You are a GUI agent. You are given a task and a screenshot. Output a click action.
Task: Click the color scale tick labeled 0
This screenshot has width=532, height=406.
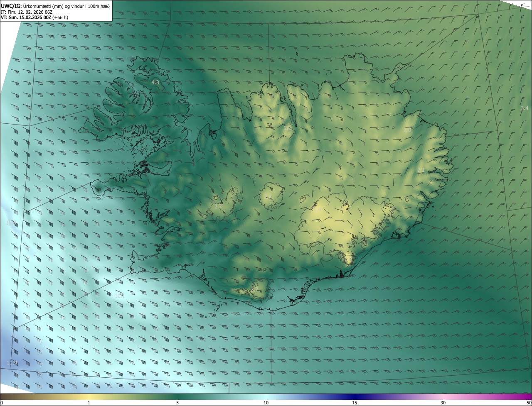click(2, 403)
